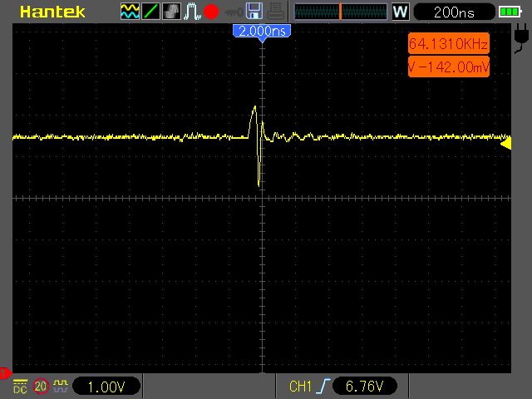Click the grayed printer icon

tap(275, 11)
